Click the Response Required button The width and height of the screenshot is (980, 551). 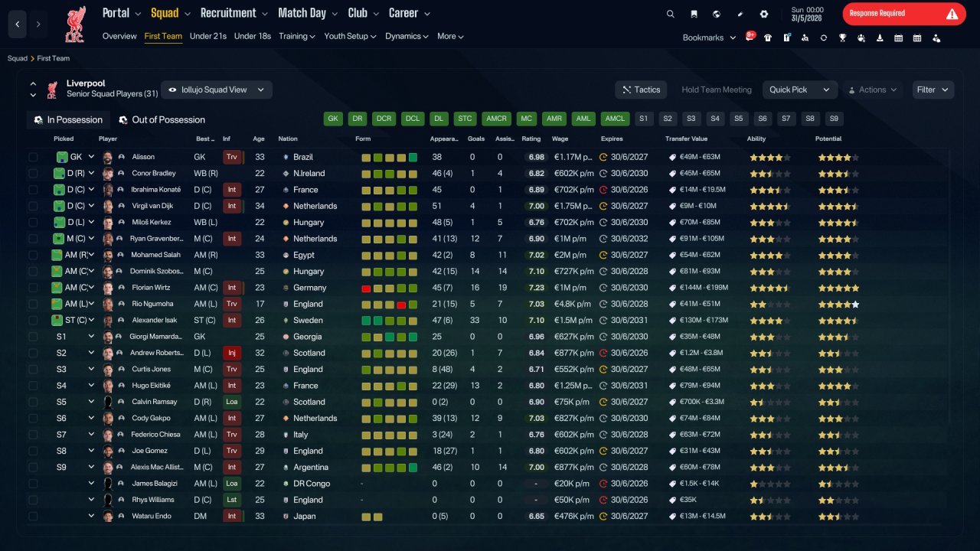tap(904, 14)
